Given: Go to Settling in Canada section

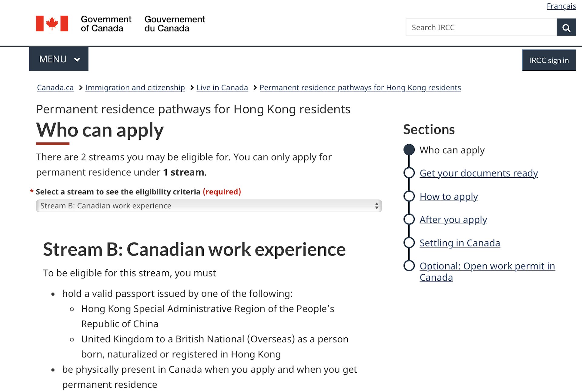Looking at the screenshot, I should (x=460, y=243).
